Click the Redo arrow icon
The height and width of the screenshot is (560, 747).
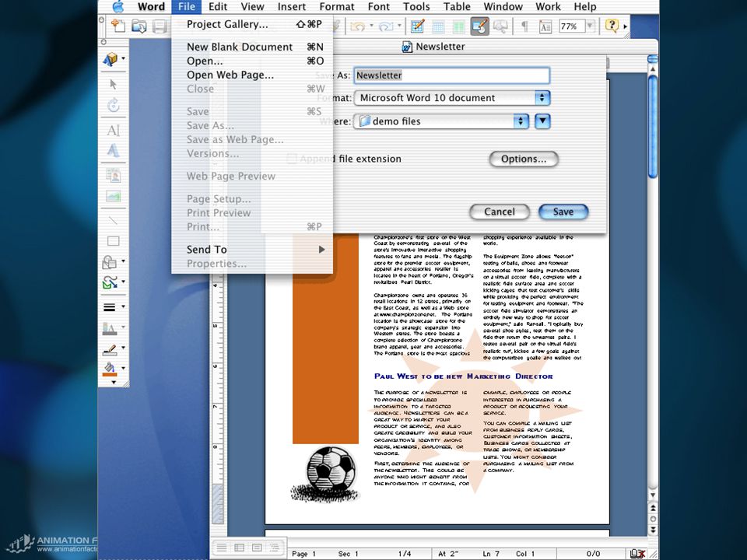(385, 26)
